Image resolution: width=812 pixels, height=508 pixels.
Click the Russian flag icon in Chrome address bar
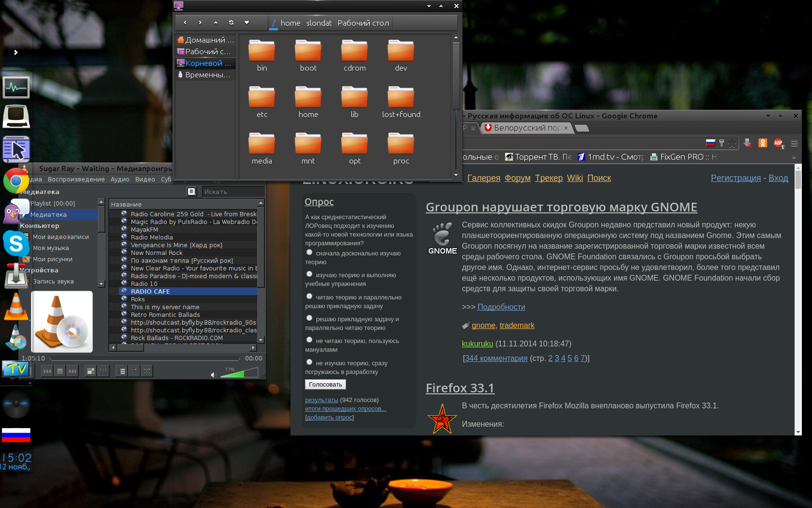[710, 143]
